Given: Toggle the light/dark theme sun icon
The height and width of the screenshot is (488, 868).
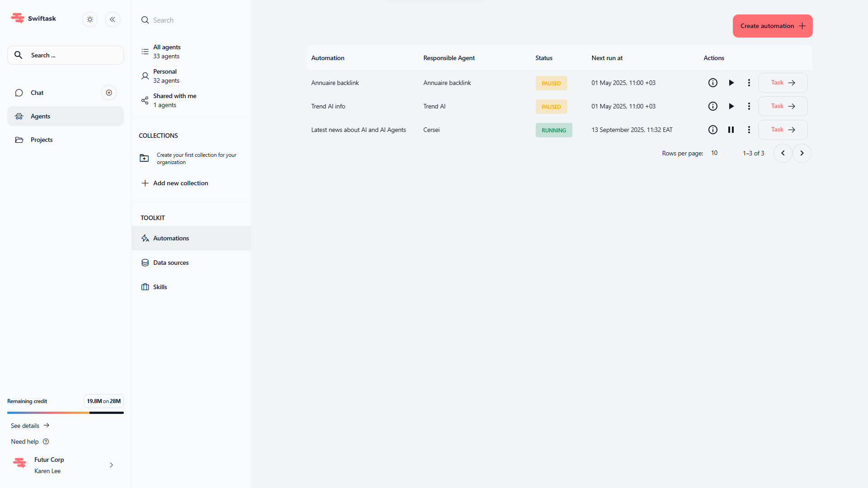Looking at the screenshot, I should [90, 19].
